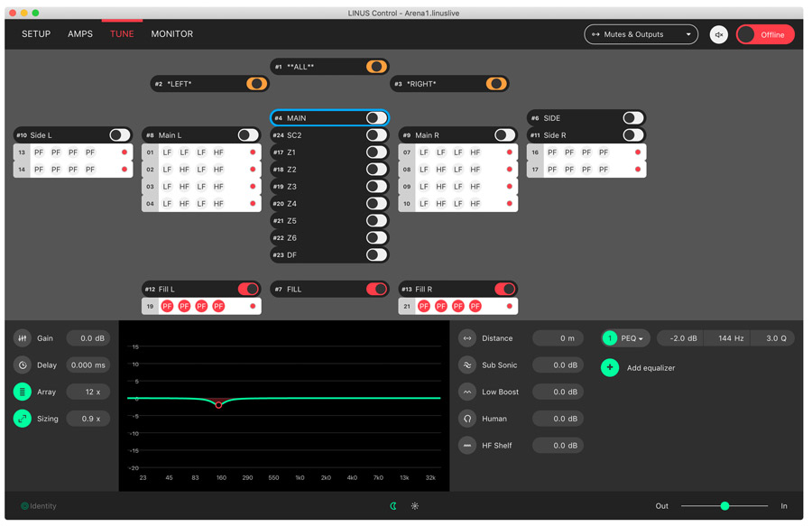Click the Sub Sonic filter icon
This screenshot has height=526, width=812.
pos(467,365)
